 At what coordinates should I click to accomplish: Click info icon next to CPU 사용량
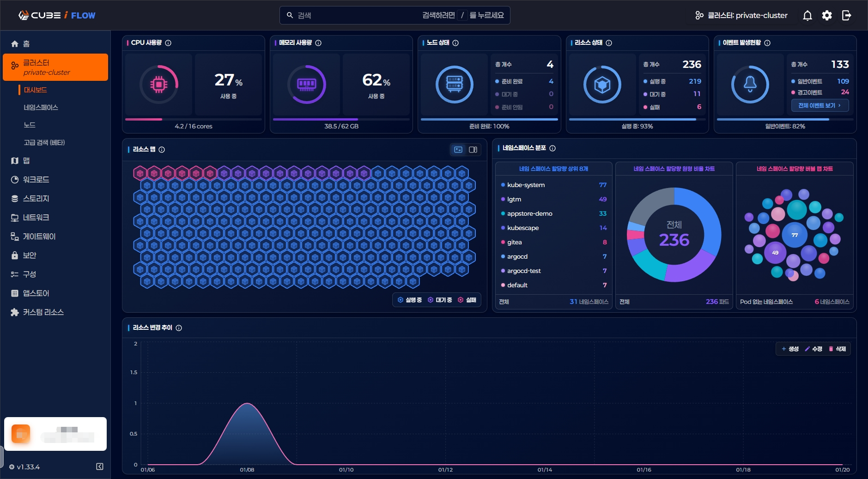[168, 43]
